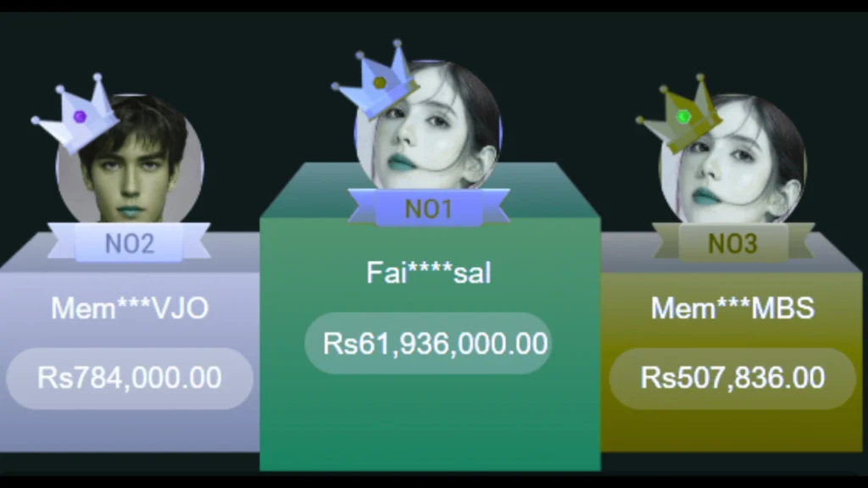Click the green gem on gold crown

[x=684, y=116]
